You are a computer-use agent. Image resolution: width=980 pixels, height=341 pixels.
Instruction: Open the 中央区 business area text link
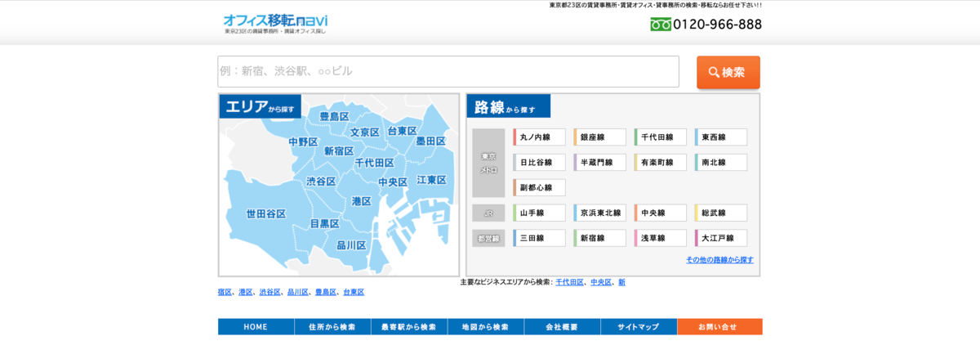coord(600,282)
